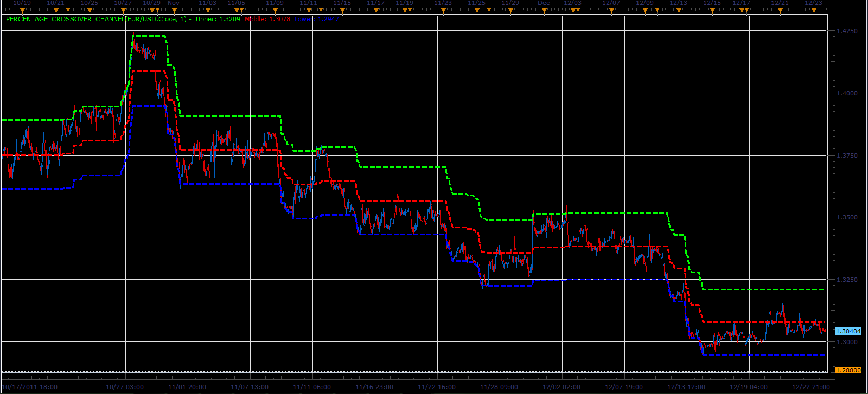
Task: Click the orange session marker under Nov
Action: 174,11
